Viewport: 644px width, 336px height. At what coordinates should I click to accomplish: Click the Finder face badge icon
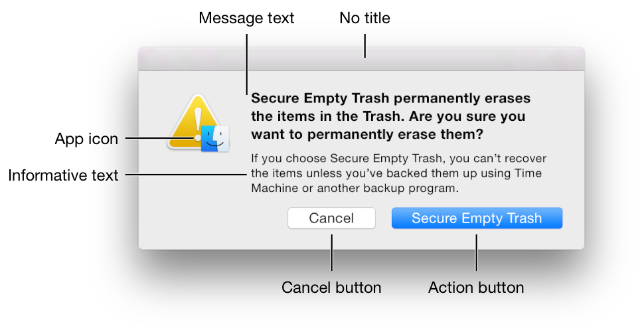(x=215, y=137)
